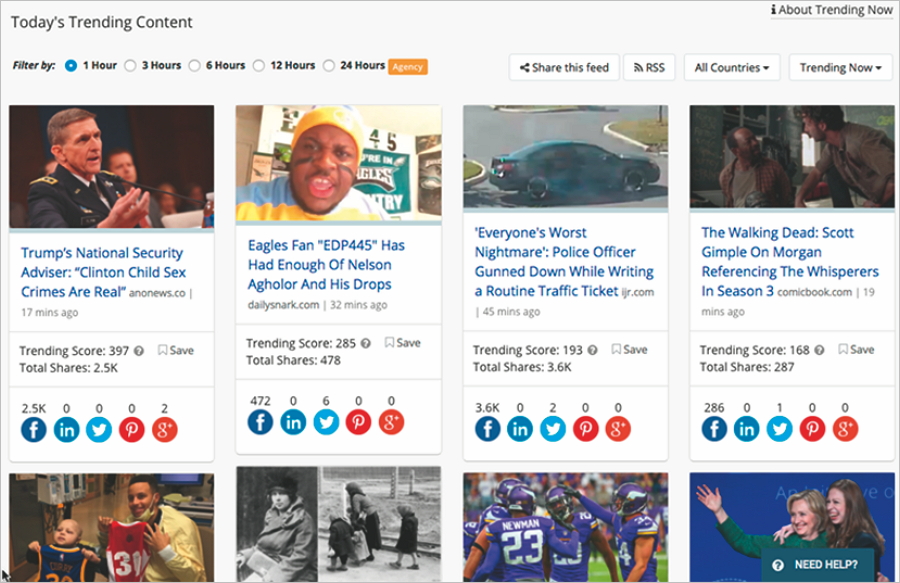900x583 pixels.
Task: Click Facebook icon on Police Officer article
Action: (487, 429)
